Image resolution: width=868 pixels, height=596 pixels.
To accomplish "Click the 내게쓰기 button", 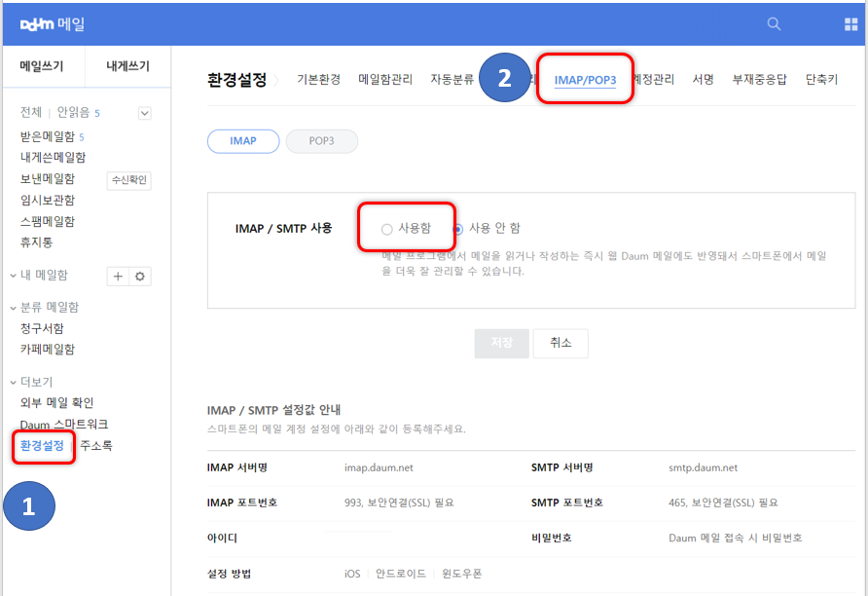I will click(x=127, y=66).
